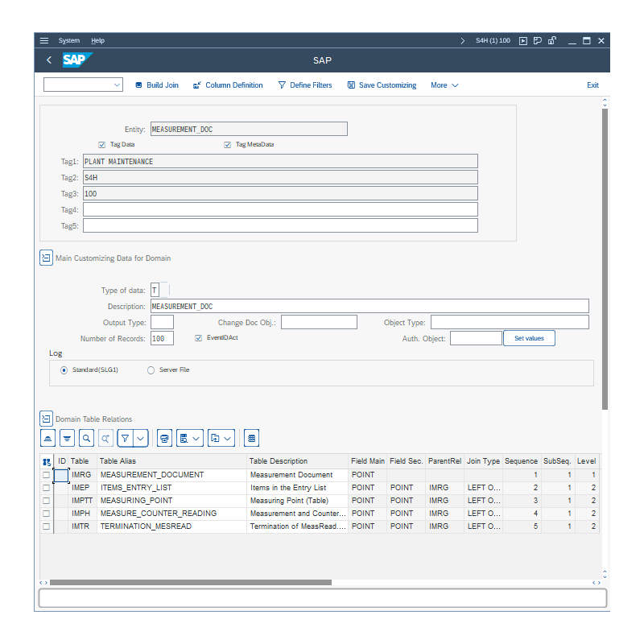Expand the More menu
This screenshot has width=644, height=644.
[444, 85]
